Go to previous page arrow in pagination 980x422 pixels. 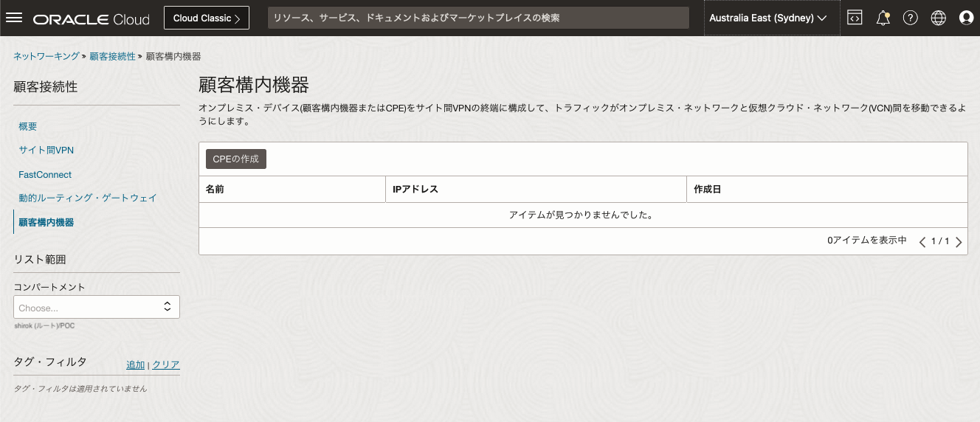pyautogui.click(x=922, y=242)
